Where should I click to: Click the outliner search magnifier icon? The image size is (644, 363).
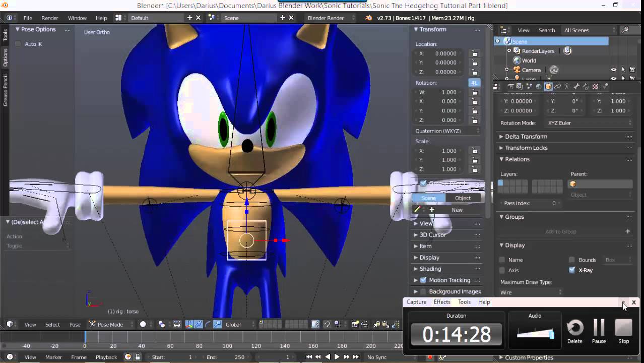pyautogui.click(x=625, y=30)
